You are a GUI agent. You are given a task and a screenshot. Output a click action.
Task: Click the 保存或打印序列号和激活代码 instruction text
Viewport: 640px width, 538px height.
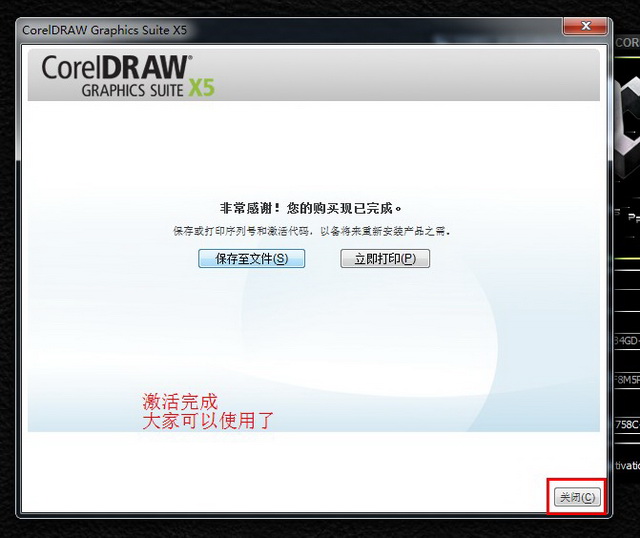(x=311, y=231)
